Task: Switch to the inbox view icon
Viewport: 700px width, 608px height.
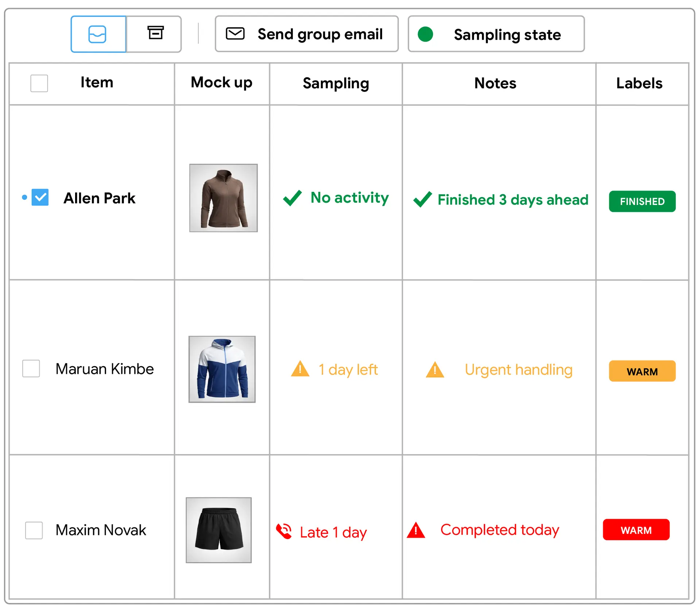Action: pyautogui.click(x=98, y=34)
